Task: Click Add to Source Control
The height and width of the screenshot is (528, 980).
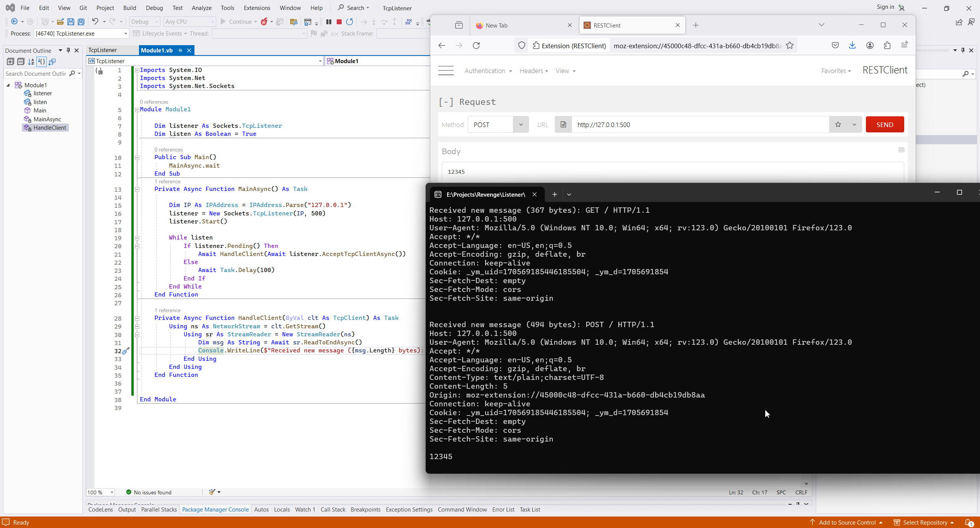Action: [x=847, y=523]
